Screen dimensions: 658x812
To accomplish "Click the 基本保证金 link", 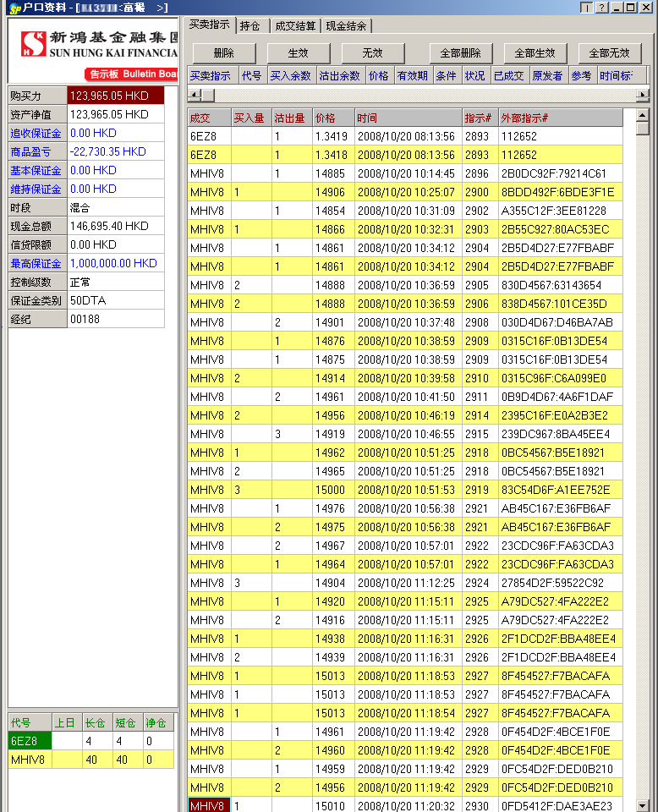I will coord(36,170).
